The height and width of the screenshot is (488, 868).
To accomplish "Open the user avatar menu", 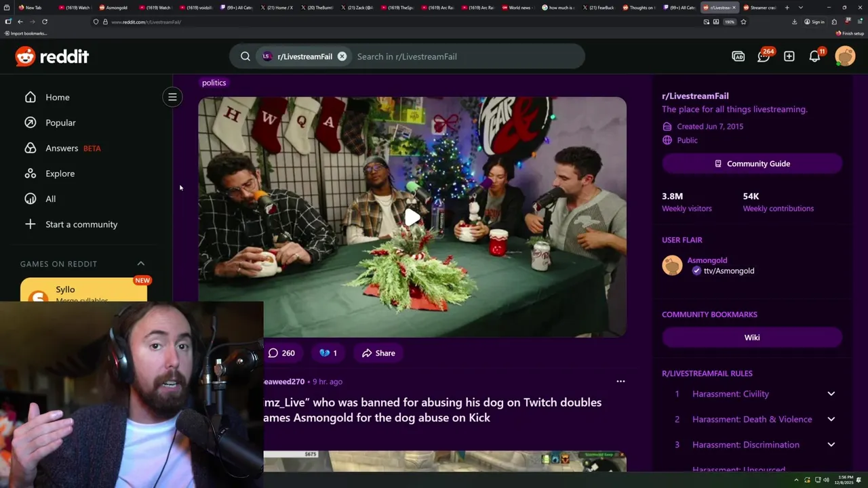I will point(845,56).
